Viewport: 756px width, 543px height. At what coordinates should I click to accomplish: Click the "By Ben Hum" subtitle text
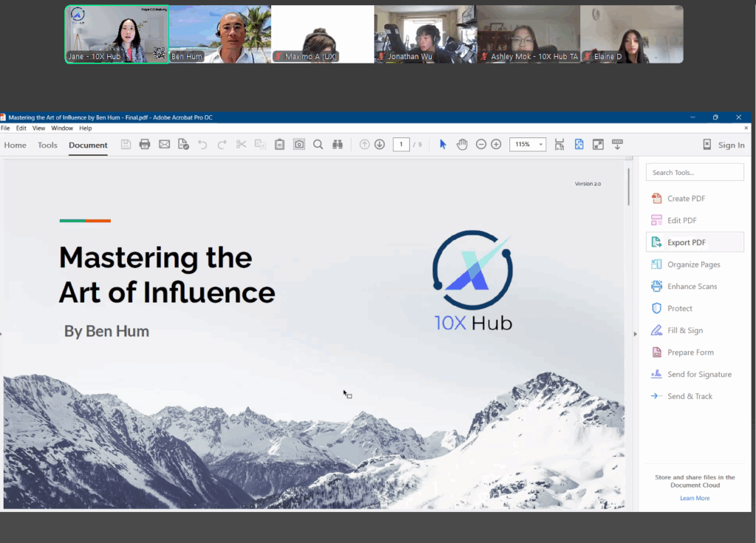coord(106,331)
